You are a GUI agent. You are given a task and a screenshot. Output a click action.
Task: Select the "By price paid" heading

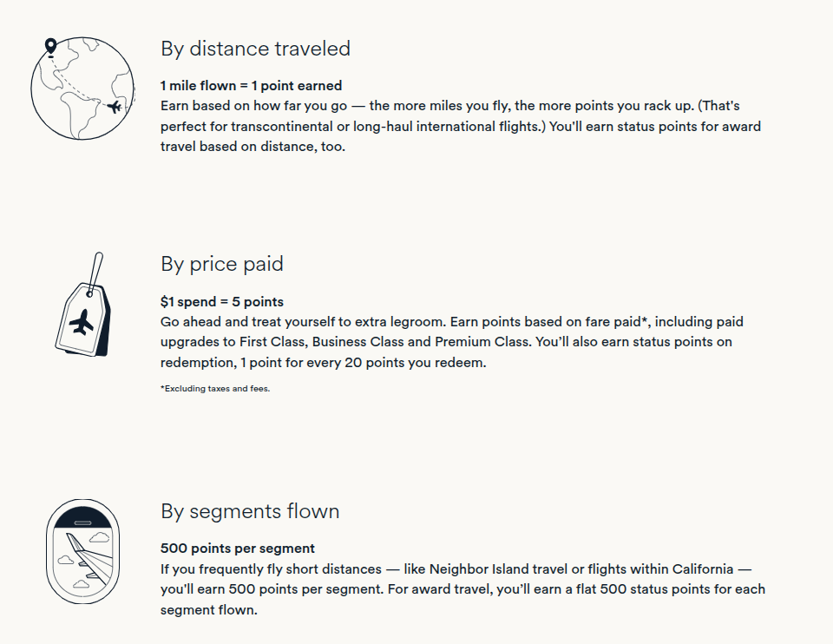pos(221,264)
